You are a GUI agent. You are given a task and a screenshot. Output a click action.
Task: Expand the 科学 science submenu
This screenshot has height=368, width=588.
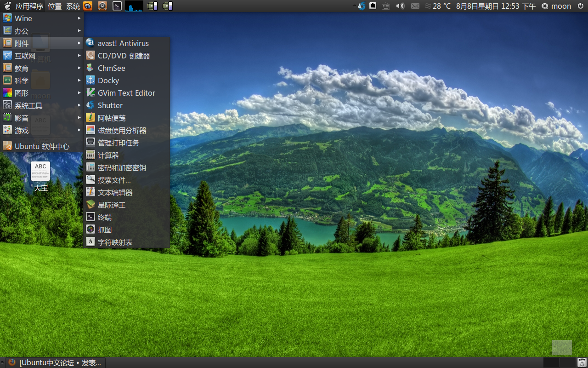point(42,80)
